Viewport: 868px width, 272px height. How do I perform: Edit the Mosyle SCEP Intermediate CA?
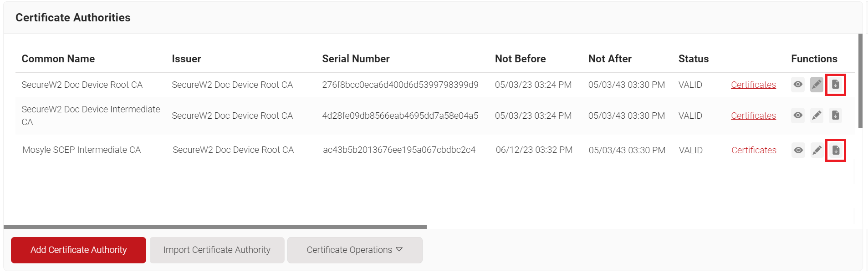pos(817,150)
